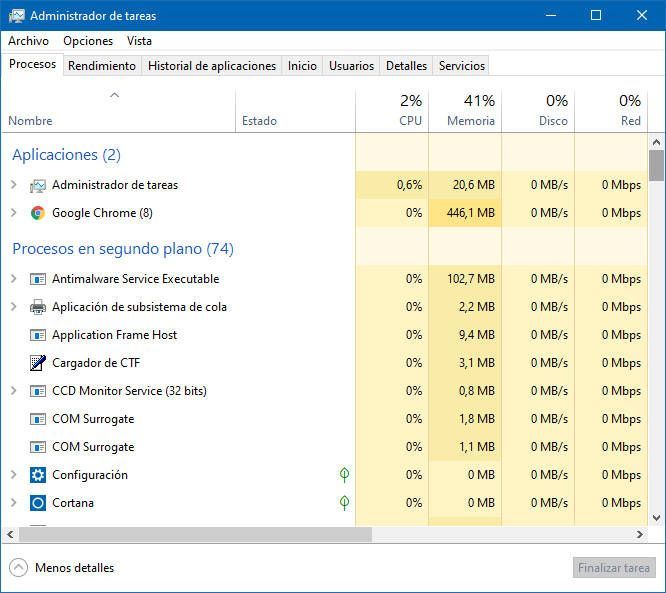Click the horizontal scrollbar thumb
Screen dimensions: 666x593
tap(195, 534)
